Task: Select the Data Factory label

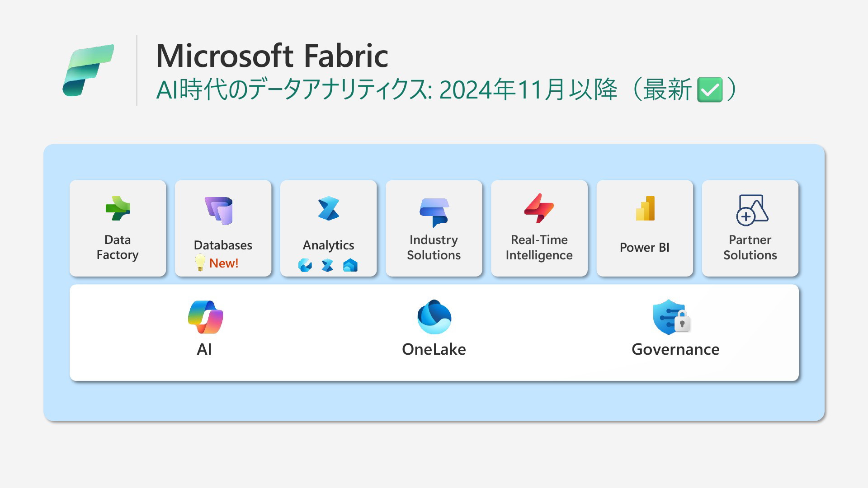Action: tap(118, 247)
